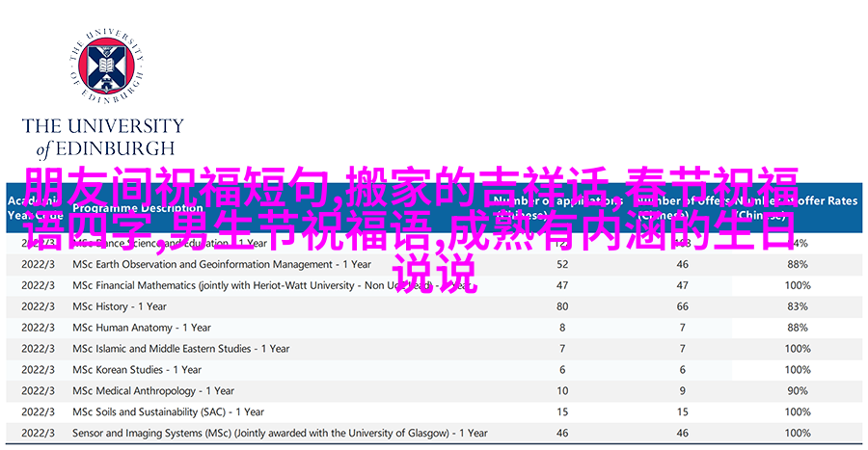
Task: Select offer rate 100% for Soils and Sustainability
Action: coord(798,411)
